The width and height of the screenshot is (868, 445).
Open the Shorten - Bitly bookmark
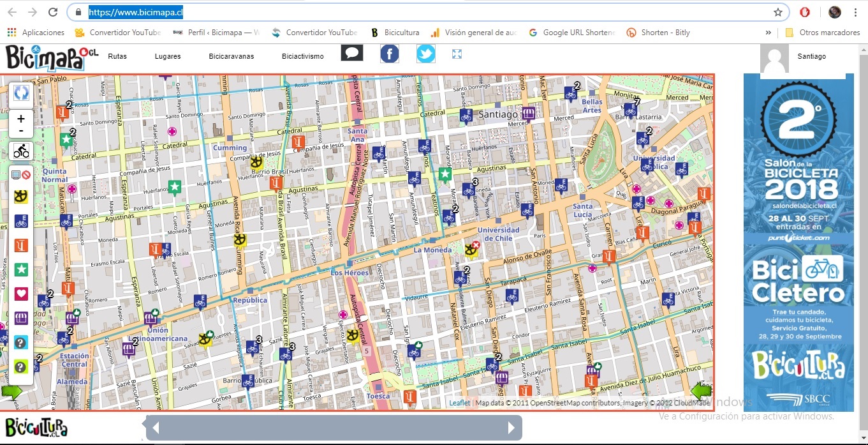click(659, 33)
